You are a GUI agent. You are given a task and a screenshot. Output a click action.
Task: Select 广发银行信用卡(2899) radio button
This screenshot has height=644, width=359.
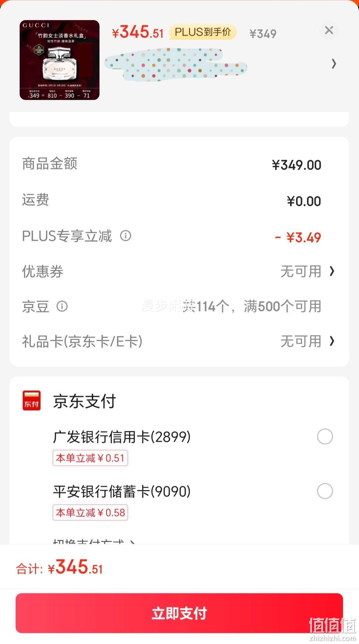(x=325, y=437)
